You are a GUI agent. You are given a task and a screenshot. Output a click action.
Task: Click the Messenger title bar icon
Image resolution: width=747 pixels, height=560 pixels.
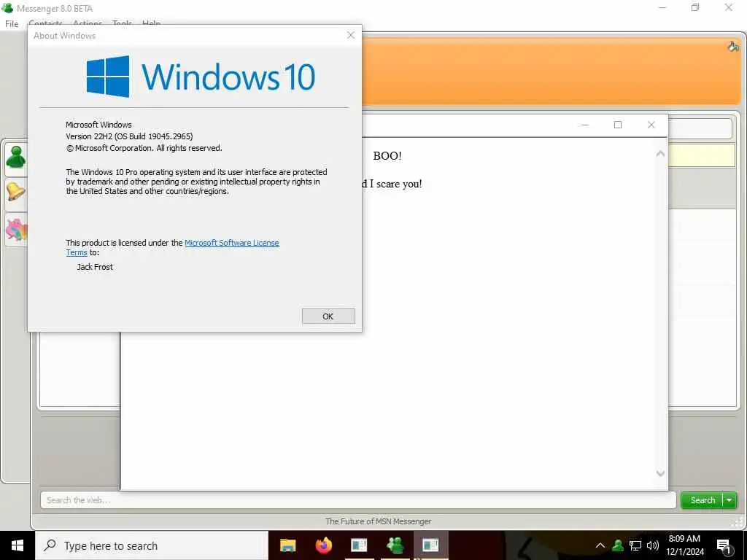7,8
